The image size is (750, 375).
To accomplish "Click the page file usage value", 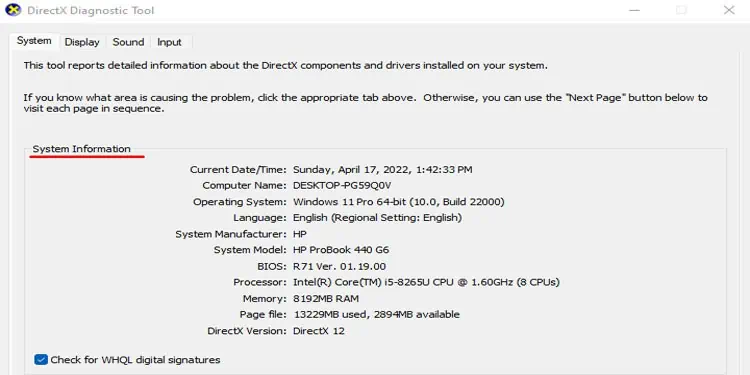I will point(376,315).
